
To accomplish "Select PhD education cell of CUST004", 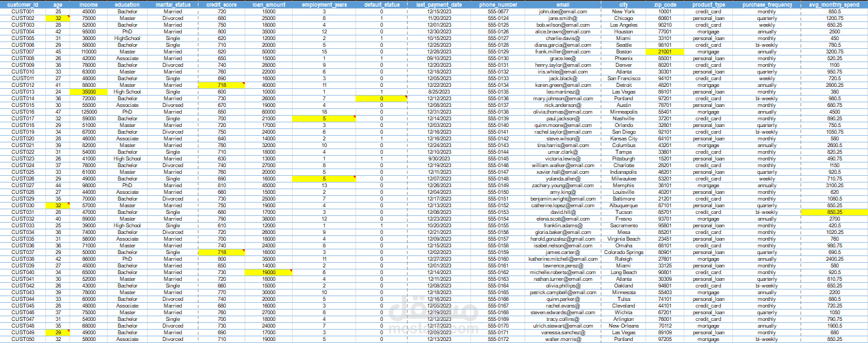I will point(127,31).
